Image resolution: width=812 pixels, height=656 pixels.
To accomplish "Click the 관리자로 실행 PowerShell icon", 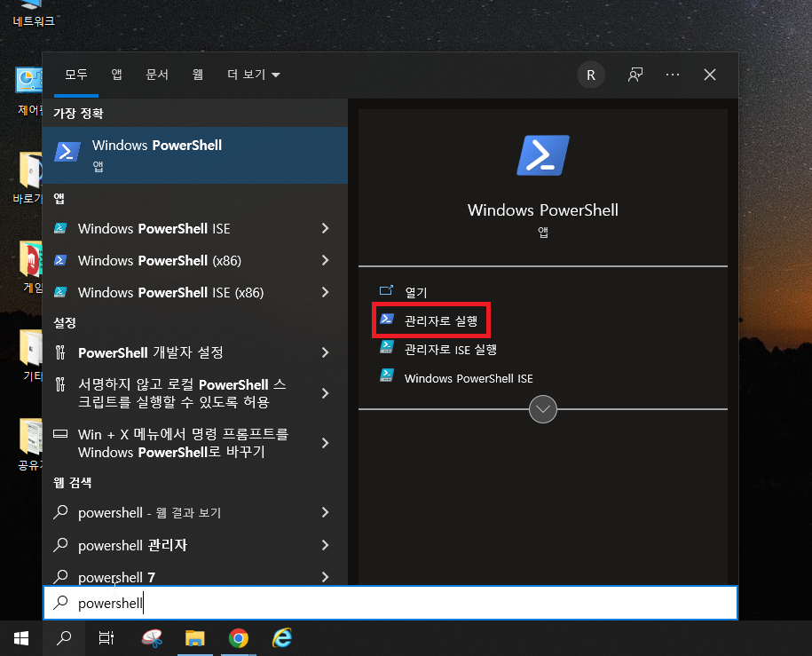I will point(387,320).
